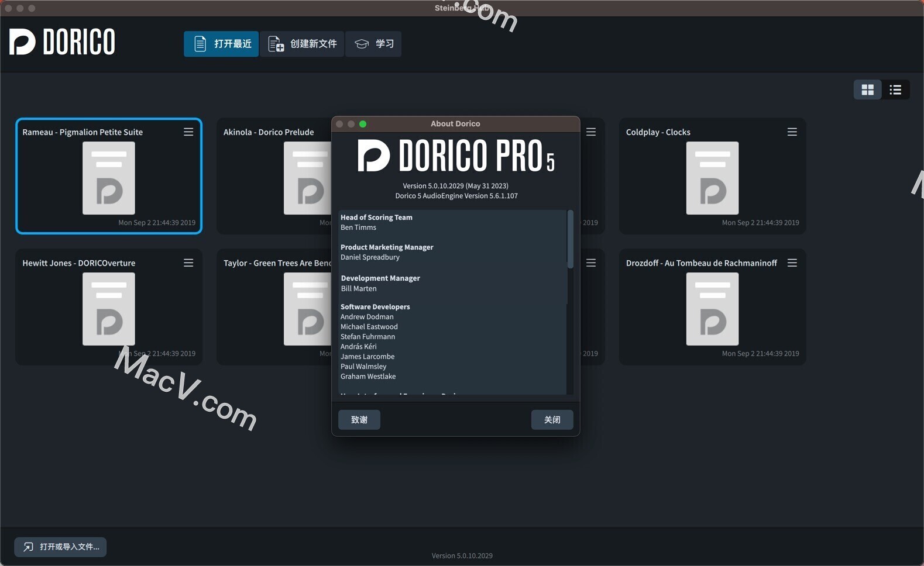Open menu for Rameau - Pigmalion Petite Suite
Image resolution: width=924 pixels, height=566 pixels.
(188, 132)
